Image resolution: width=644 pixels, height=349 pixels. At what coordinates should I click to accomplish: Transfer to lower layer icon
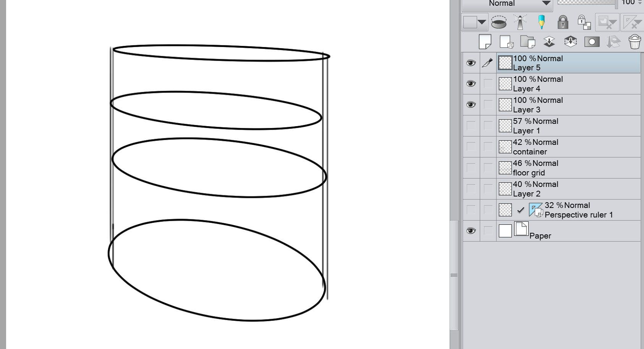(x=549, y=42)
